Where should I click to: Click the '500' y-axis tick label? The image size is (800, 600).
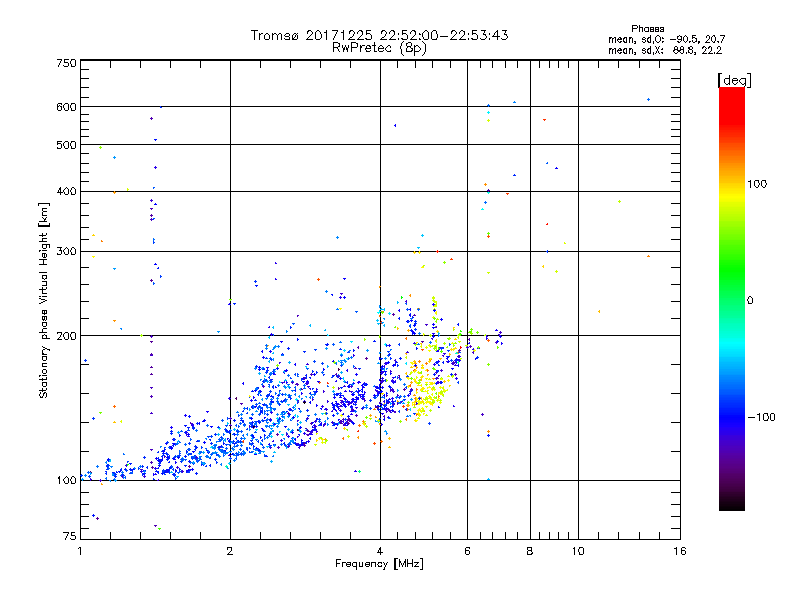66,145
